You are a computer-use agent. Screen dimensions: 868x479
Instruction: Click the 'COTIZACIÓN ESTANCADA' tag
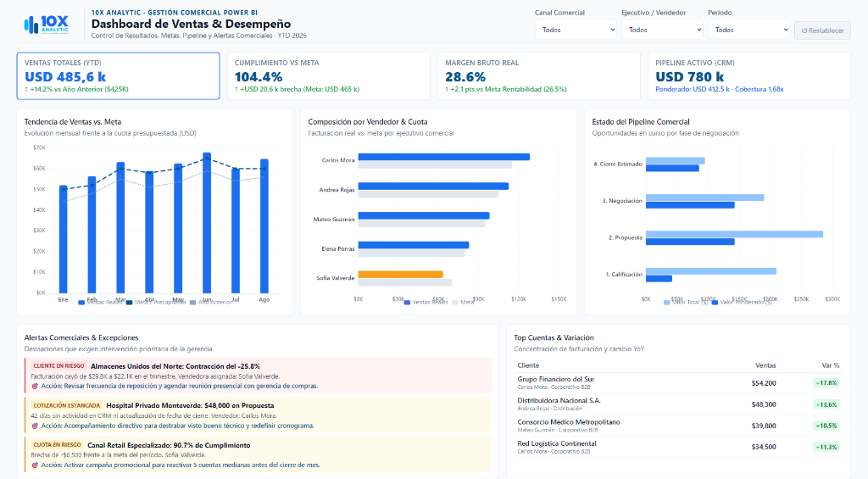[x=66, y=405]
